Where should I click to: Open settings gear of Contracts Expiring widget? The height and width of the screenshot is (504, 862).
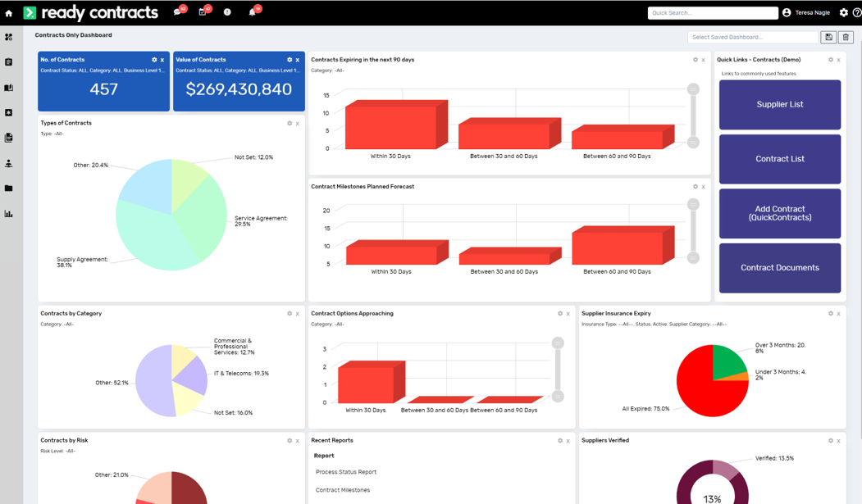coord(696,60)
